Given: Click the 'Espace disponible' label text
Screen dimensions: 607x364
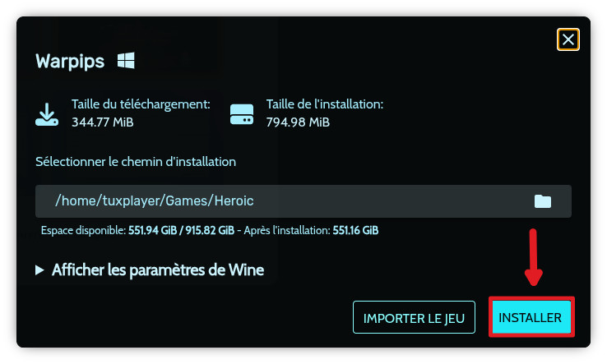Looking at the screenshot, I should [x=83, y=230].
